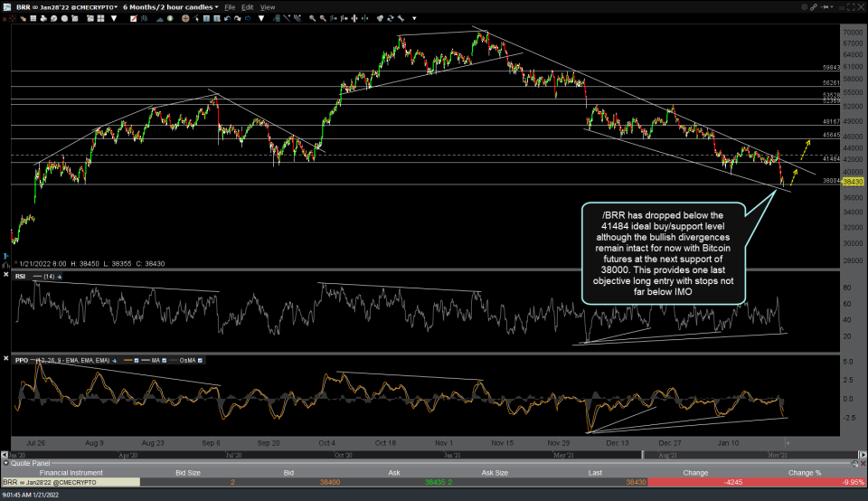Click the wrench settings icon in toolbar

[x=401, y=18]
